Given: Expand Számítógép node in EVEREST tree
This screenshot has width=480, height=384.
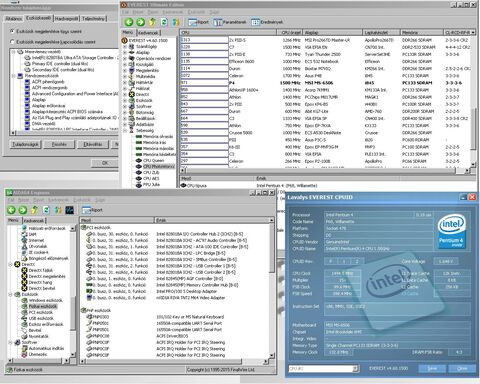Looking at the screenshot, I should pyautogui.click(x=125, y=46).
